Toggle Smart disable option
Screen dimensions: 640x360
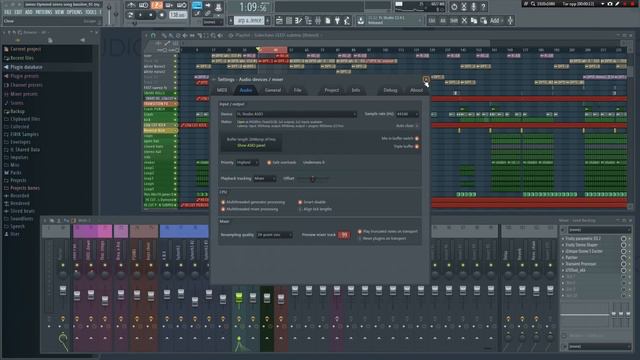[300, 202]
